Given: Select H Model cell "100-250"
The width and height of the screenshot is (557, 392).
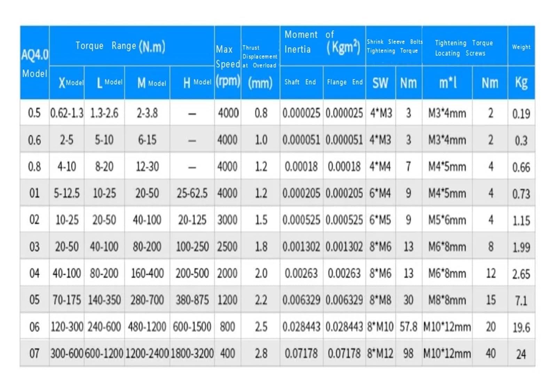Looking at the screenshot, I should click(192, 247).
